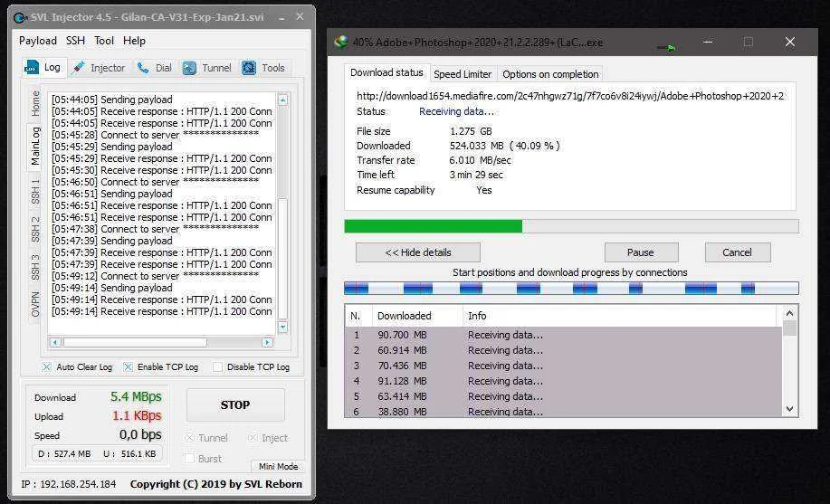Image resolution: width=830 pixels, height=504 pixels.
Task: Open the Options on completion tab
Action: (x=550, y=74)
